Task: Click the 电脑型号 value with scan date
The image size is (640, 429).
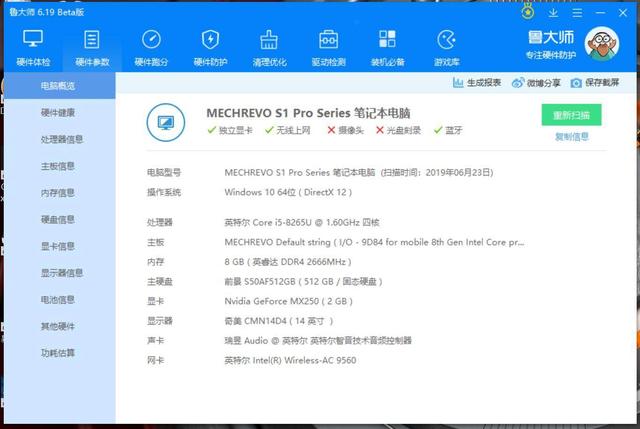Action: [x=359, y=172]
